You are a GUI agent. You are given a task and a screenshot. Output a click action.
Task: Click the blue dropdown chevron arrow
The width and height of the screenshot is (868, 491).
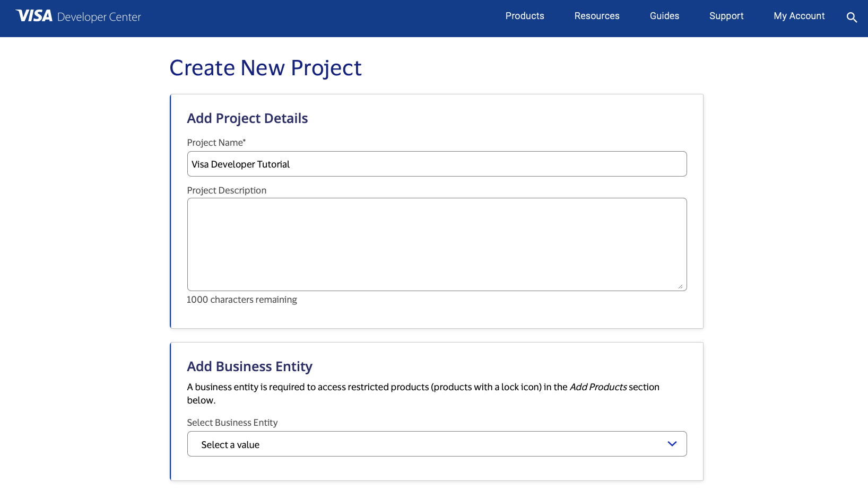672,444
